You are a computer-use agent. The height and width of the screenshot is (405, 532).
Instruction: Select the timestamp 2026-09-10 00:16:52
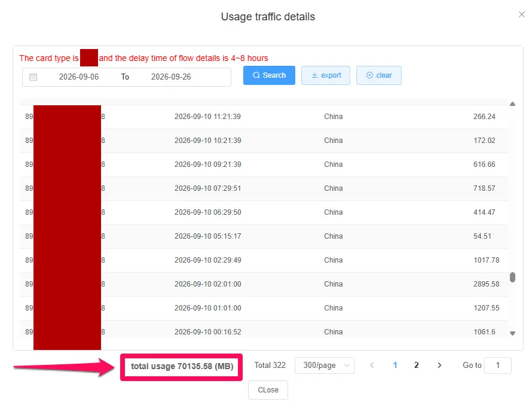click(207, 332)
